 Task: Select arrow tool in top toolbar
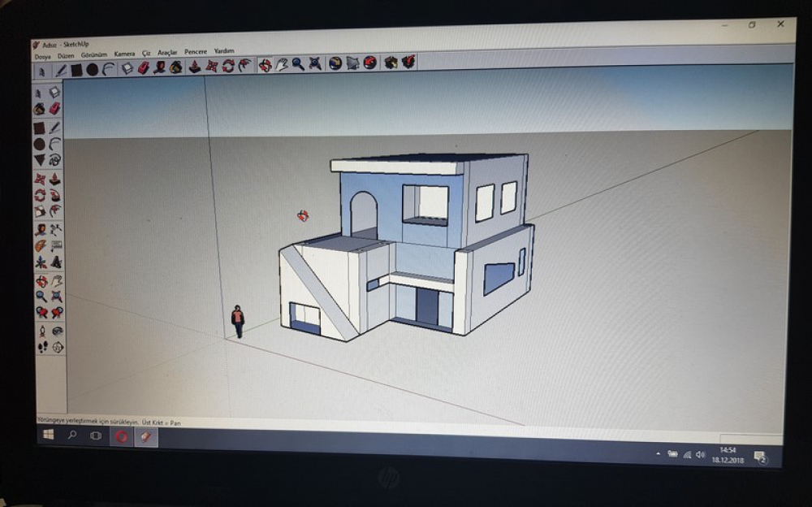(42, 71)
